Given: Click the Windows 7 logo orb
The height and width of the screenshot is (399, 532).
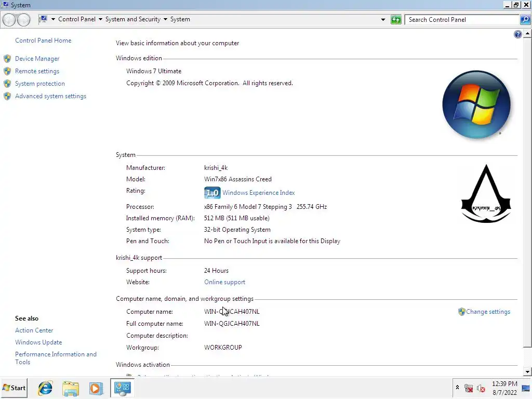Looking at the screenshot, I should pos(476,104).
